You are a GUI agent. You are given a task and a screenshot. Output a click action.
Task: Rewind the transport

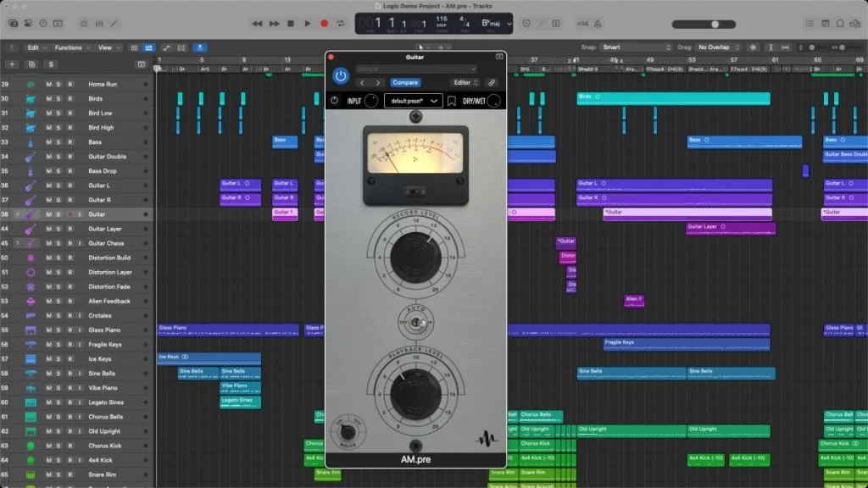(x=257, y=24)
